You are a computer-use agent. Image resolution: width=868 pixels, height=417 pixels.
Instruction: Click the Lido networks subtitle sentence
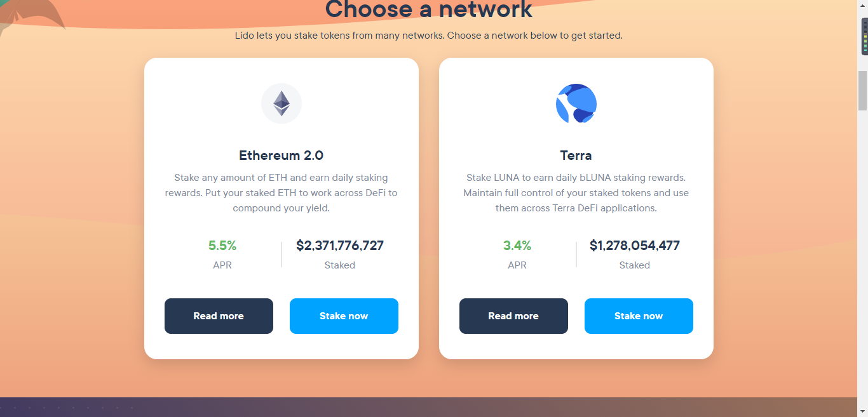coord(429,36)
